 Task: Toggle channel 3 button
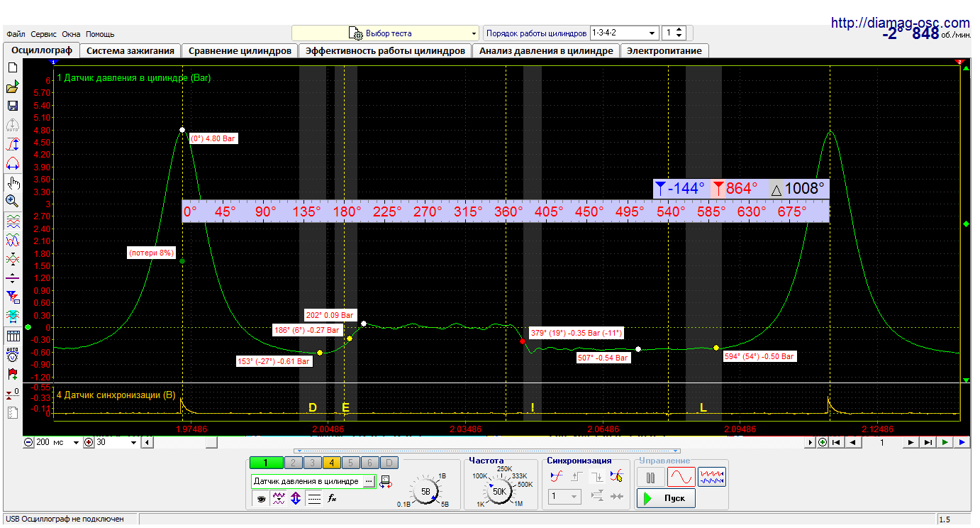tap(312, 463)
